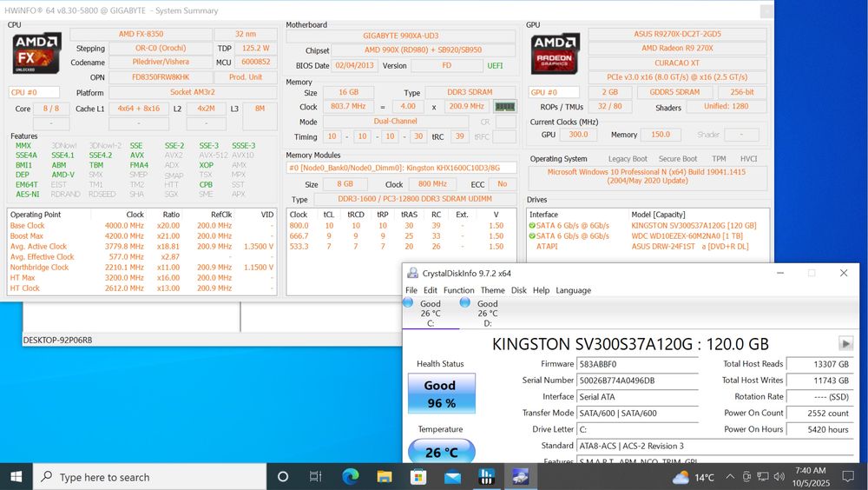Click the weather icon showing 14°C
Image resolution: width=868 pixels, height=490 pixels.
(681, 477)
